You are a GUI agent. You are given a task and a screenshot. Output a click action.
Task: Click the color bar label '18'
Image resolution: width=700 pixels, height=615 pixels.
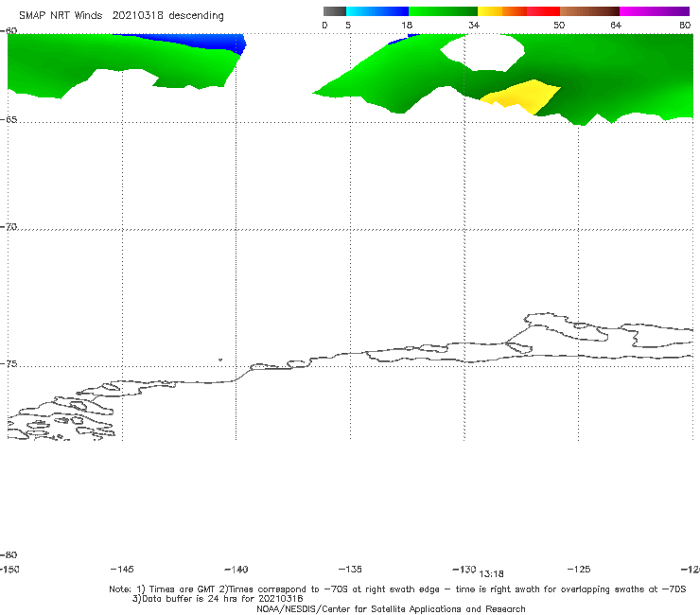click(x=407, y=25)
